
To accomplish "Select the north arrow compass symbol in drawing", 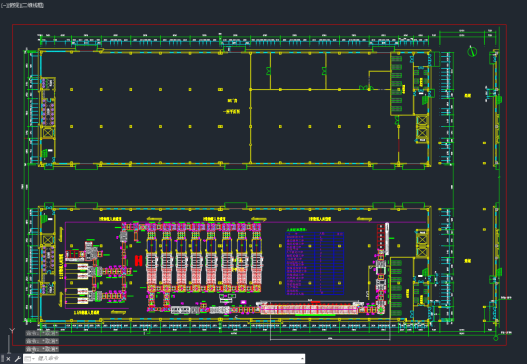I will pos(472,51).
